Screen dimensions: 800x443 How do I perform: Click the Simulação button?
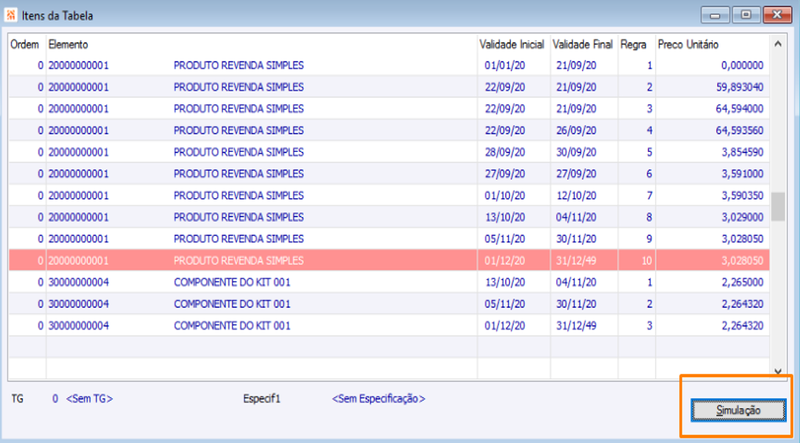(738, 410)
